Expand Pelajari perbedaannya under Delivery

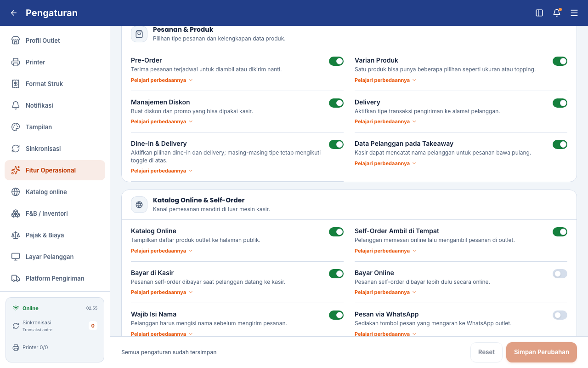[x=385, y=121]
